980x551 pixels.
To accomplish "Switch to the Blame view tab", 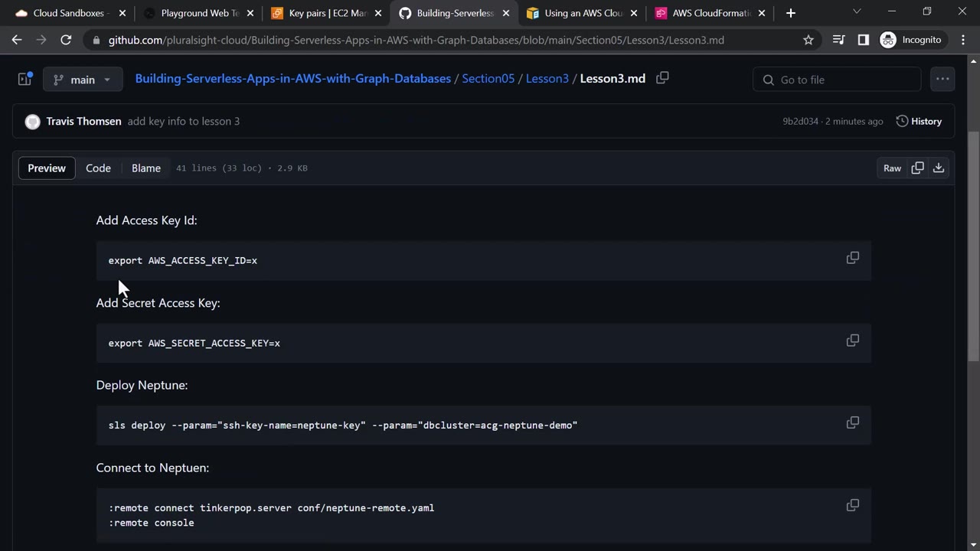I will (x=145, y=168).
